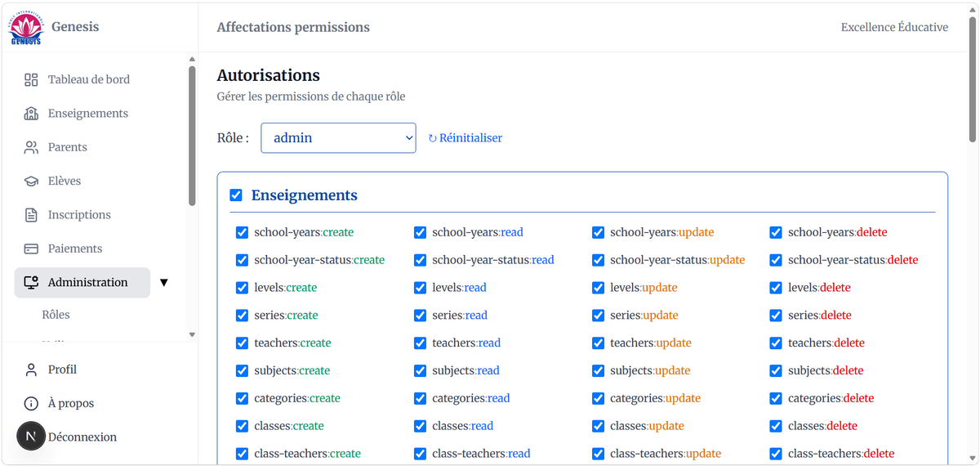Toggle categories:create checkbox
Image resolution: width=980 pixels, height=466 pixels.
(x=242, y=398)
